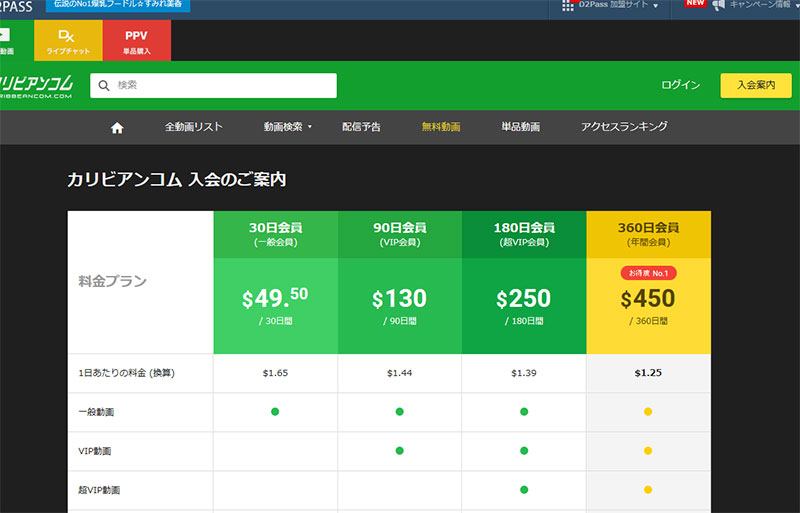
Task: Select the 360日会員 yearly plan header
Action: pyautogui.click(x=648, y=234)
